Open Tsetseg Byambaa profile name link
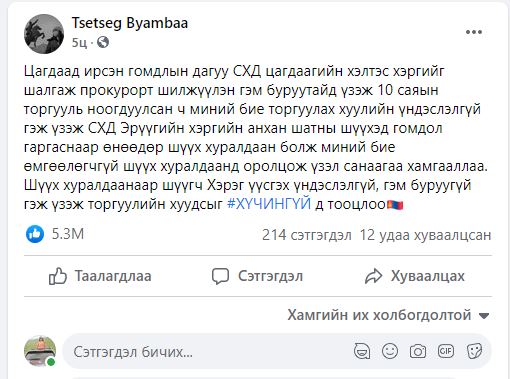 click(x=130, y=23)
